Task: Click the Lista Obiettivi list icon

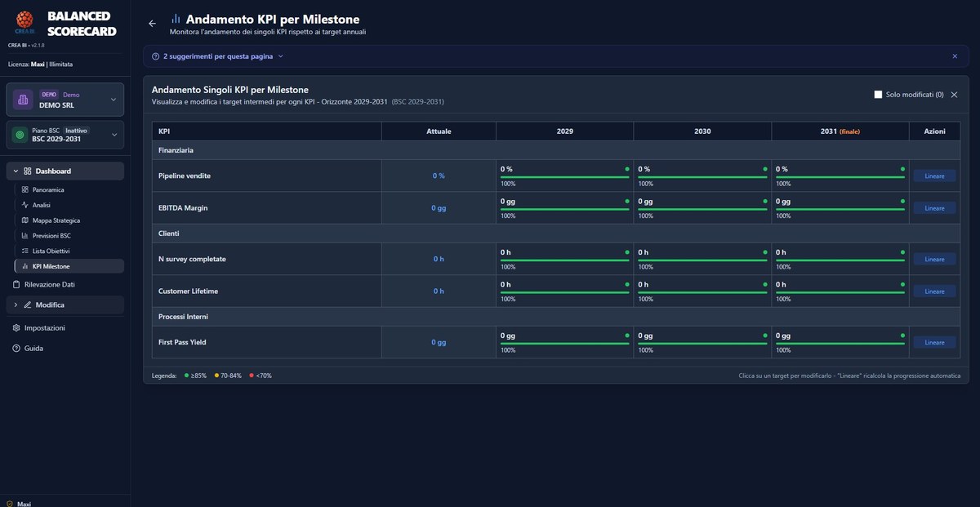Action: click(x=24, y=251)
